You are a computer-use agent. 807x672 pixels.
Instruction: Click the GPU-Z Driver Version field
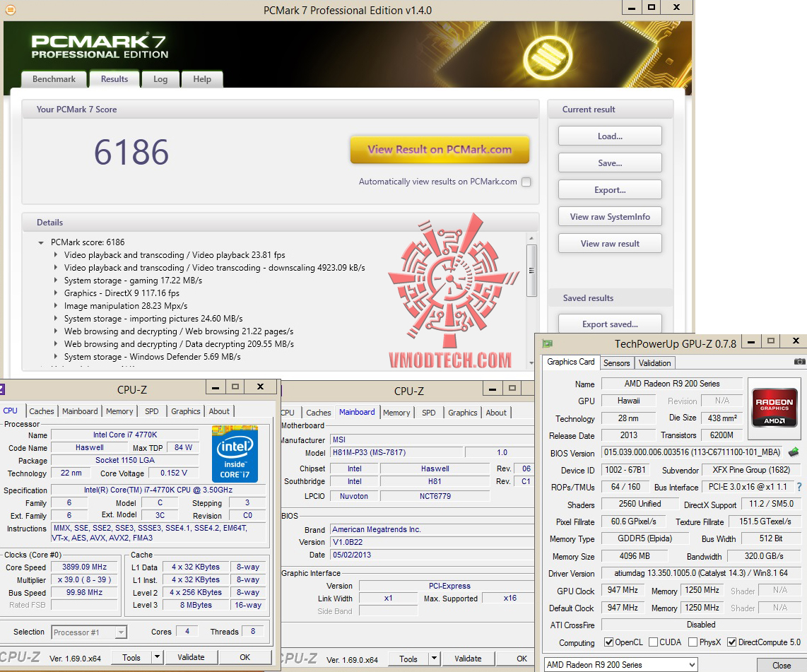(701, 573)
